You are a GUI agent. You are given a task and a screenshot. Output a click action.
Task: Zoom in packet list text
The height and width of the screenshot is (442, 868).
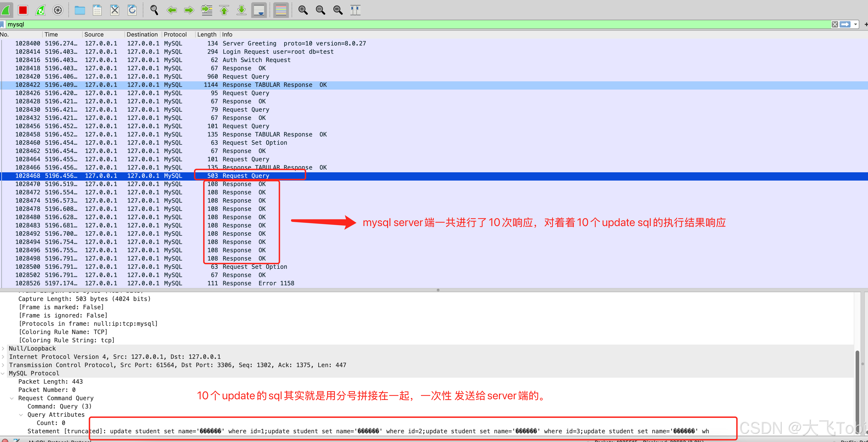tap(303, 10)
